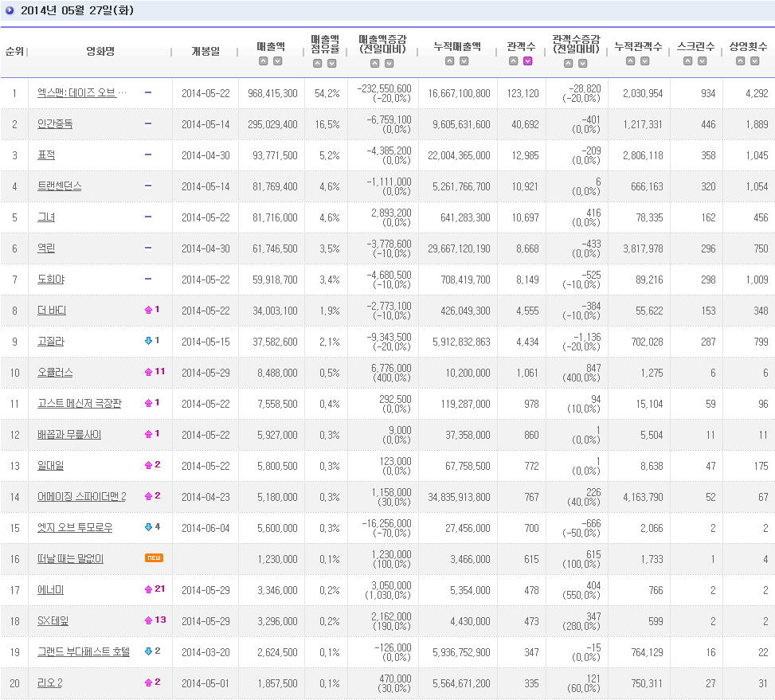This screenshot has width=775, height=700.
Task: Sort 관객수증감 ascending with the up arrow
Action: coord(569,63)
